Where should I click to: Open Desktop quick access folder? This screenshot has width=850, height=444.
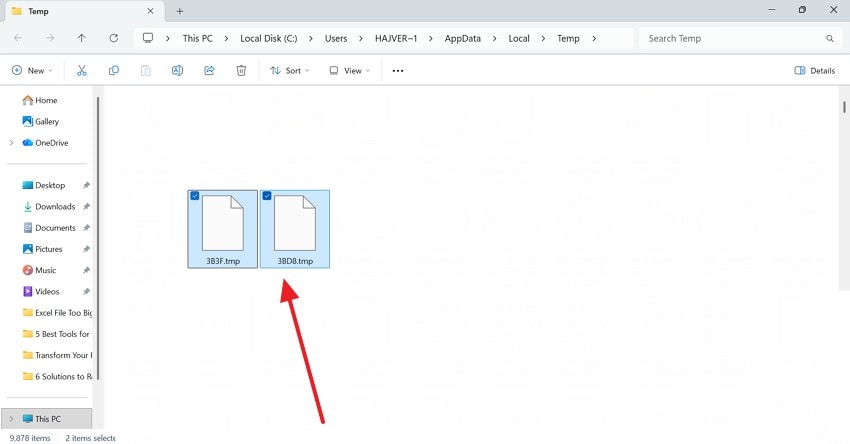pyautogui.click(x=44, y=185)
